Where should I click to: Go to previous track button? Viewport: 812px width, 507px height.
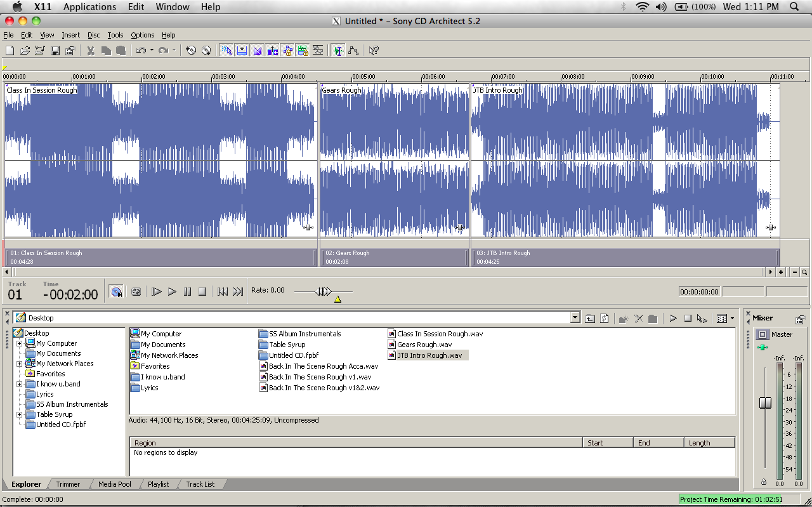click(x=223, y=292)
